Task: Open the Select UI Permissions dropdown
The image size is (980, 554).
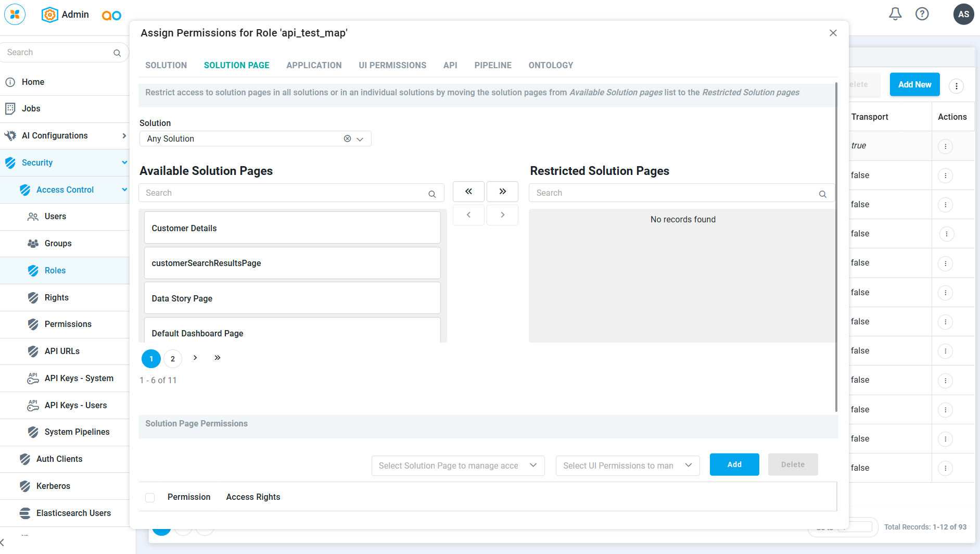Action: click(x=628, y=465)
